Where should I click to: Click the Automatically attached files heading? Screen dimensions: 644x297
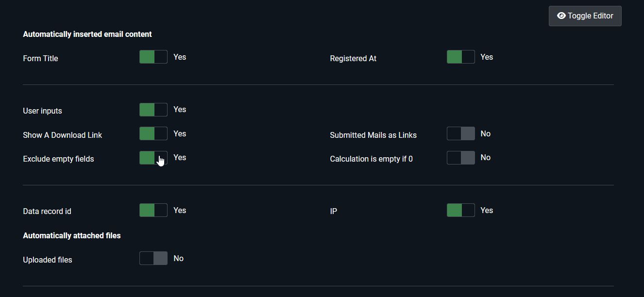point(72,235)
